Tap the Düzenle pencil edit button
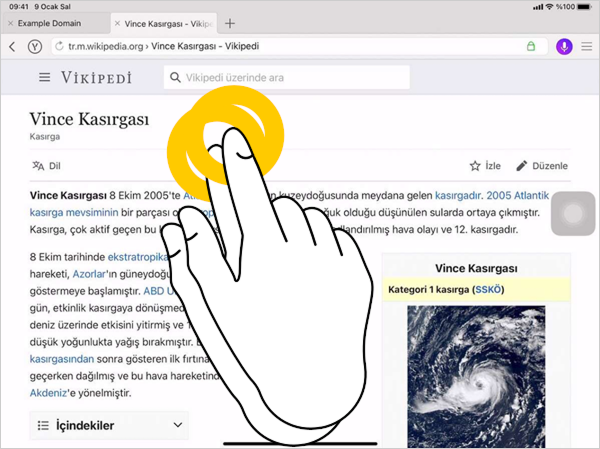The height and width of the screenshot is (449, 600). (542, 166)
